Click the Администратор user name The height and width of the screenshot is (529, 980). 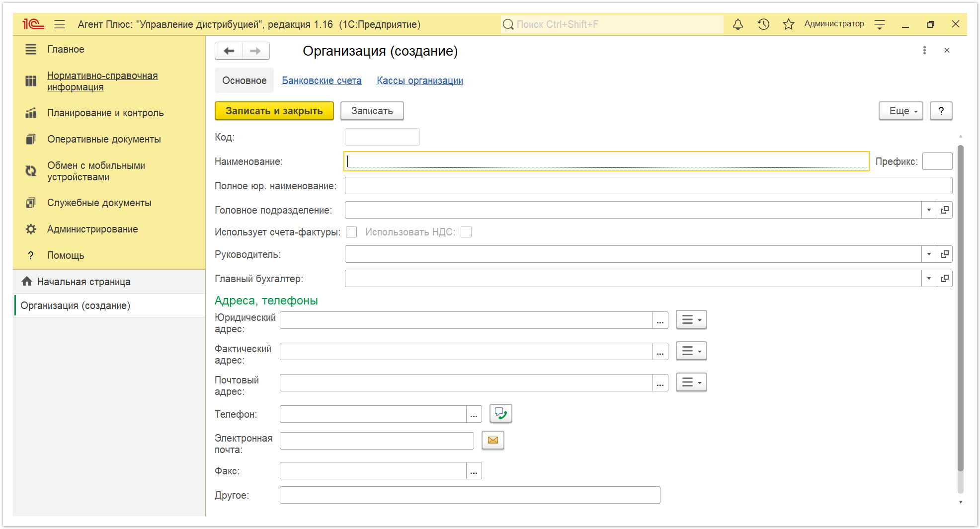click(834, 24)
